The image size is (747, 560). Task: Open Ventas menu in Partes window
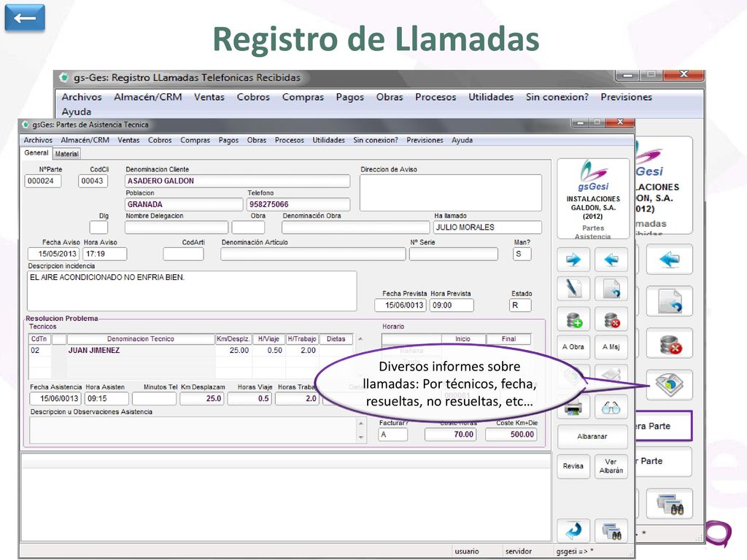click(128, 140)
